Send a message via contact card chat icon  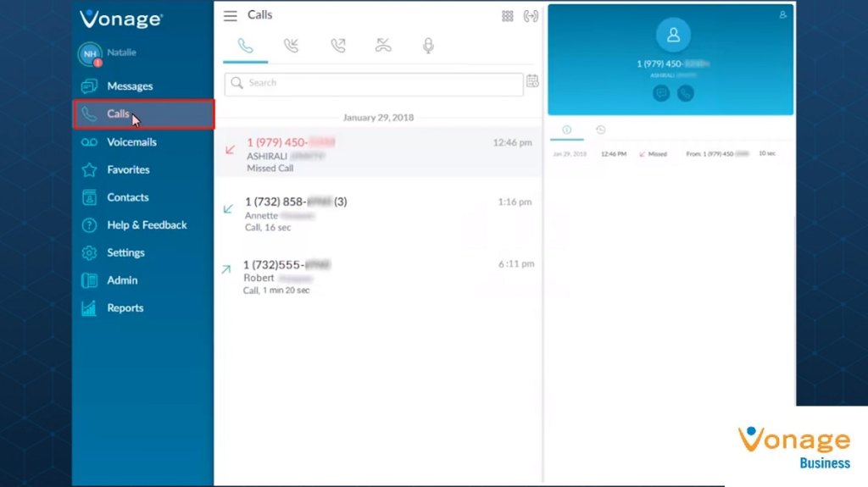661,94
